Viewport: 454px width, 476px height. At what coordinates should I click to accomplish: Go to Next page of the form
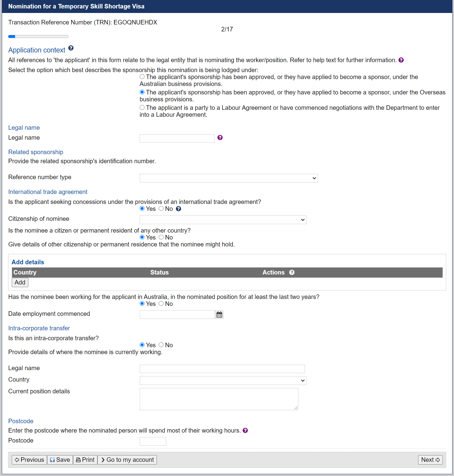coord(430,460)
